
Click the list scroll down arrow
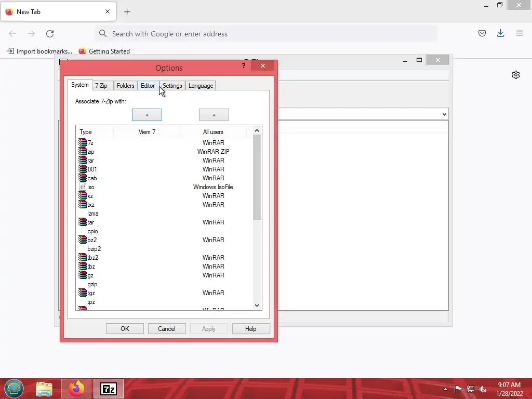[x=257, y=305]
